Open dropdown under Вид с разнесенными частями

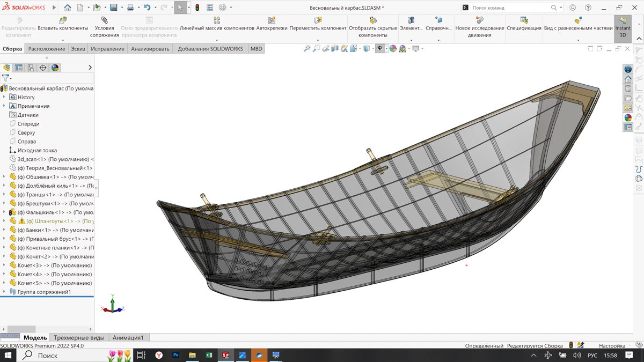(x=578, y=40)
